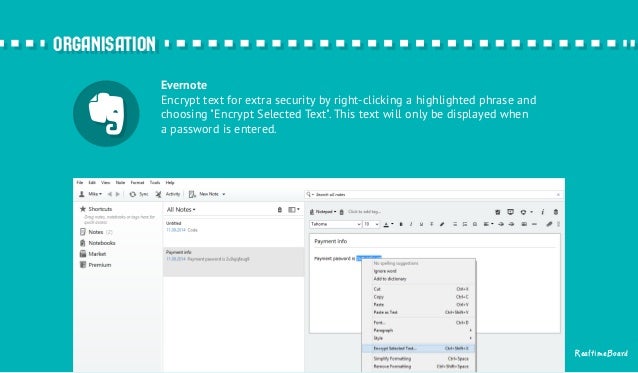The image size is (638, 373).
Task: Apply the highlighter pen tool
Action: (x=442, y=224)
